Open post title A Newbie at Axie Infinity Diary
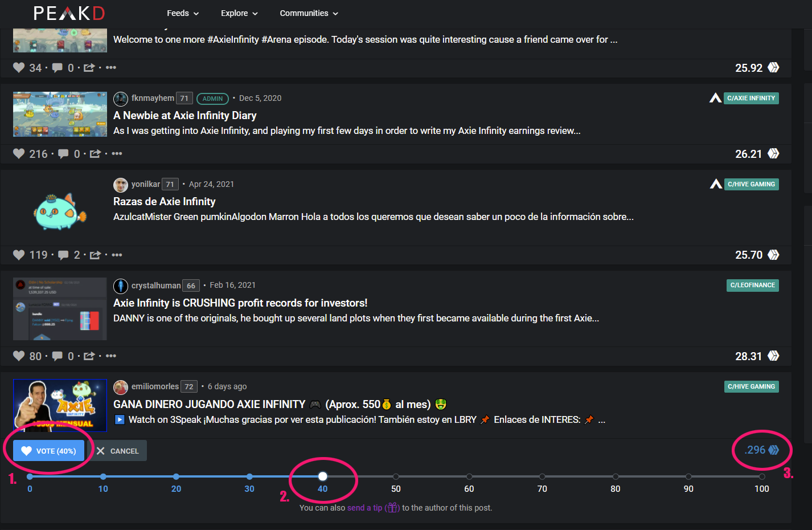This screenshot has width=812, height=530. (185, 115)
